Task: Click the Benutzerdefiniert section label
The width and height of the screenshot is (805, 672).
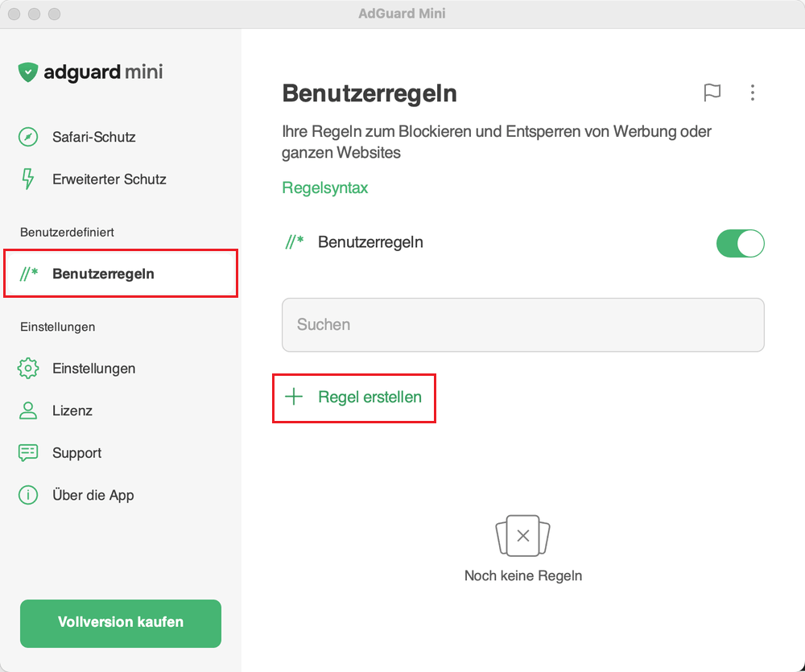Action: 67,232
